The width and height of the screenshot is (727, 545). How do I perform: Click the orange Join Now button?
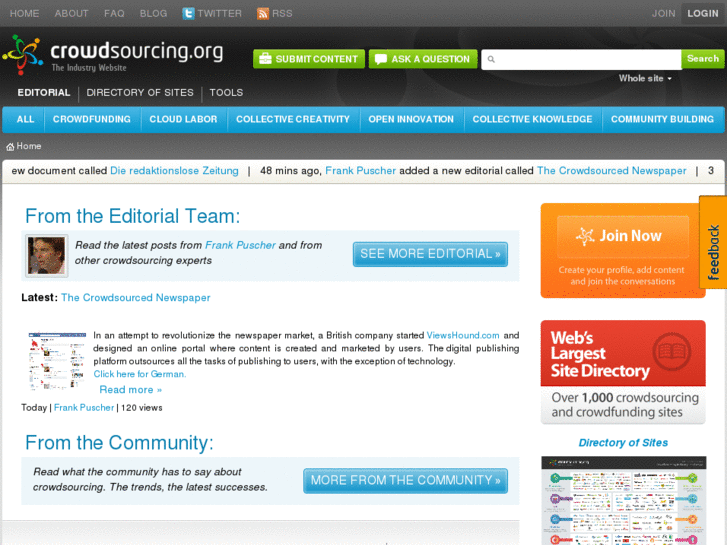click(623, 236)
